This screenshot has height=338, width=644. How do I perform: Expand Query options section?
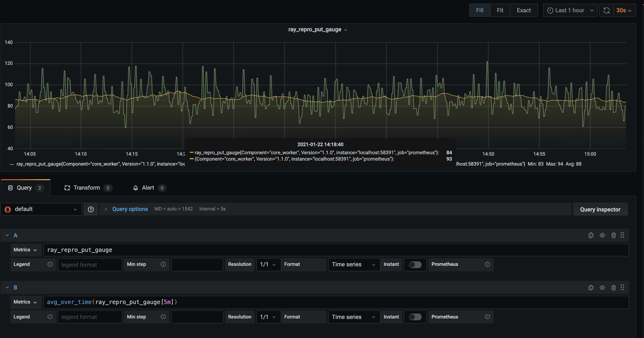(130, 209)
